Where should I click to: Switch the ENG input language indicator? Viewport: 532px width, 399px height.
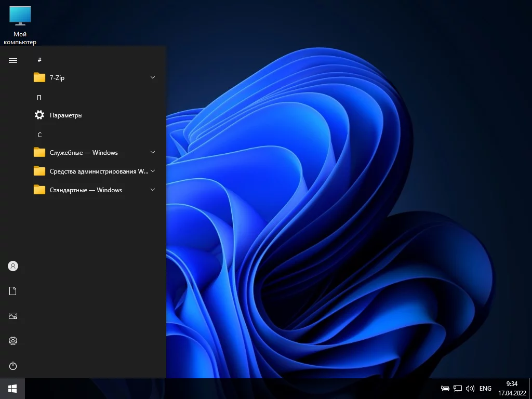tap(485, 389)
